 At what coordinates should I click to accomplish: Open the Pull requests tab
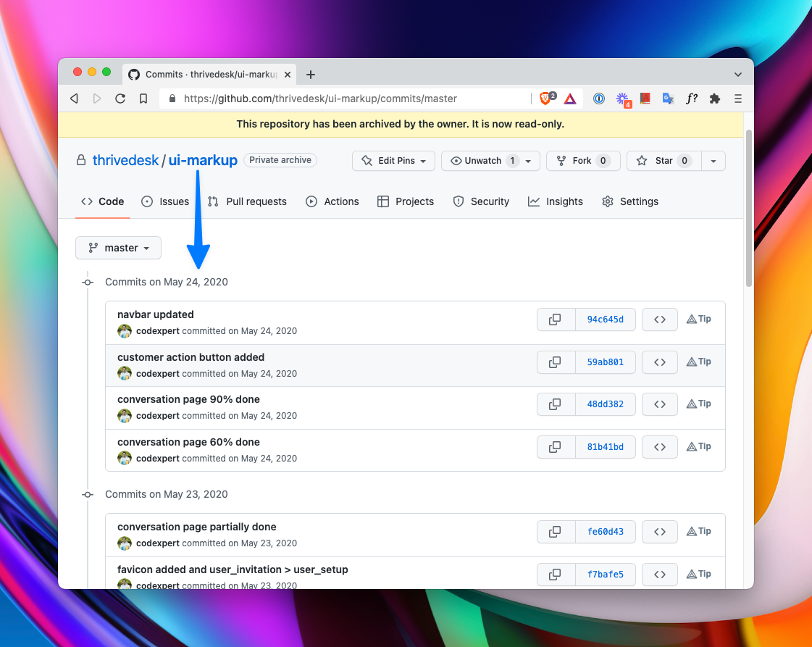coord(247,201)
